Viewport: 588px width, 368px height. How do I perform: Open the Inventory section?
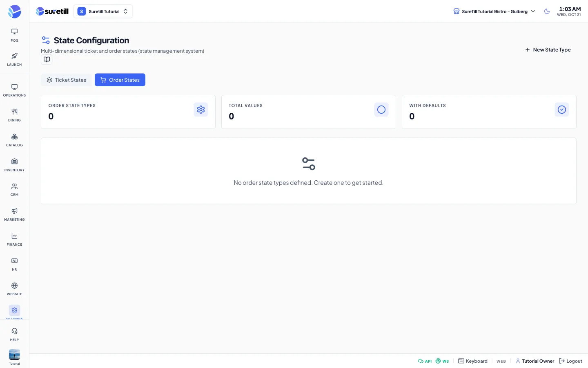point(14,165)
